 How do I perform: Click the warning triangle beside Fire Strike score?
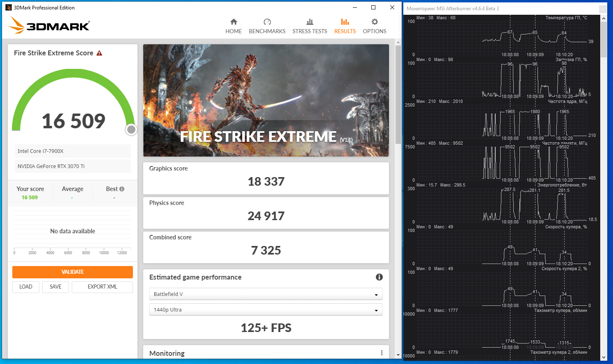coord(99,53)
